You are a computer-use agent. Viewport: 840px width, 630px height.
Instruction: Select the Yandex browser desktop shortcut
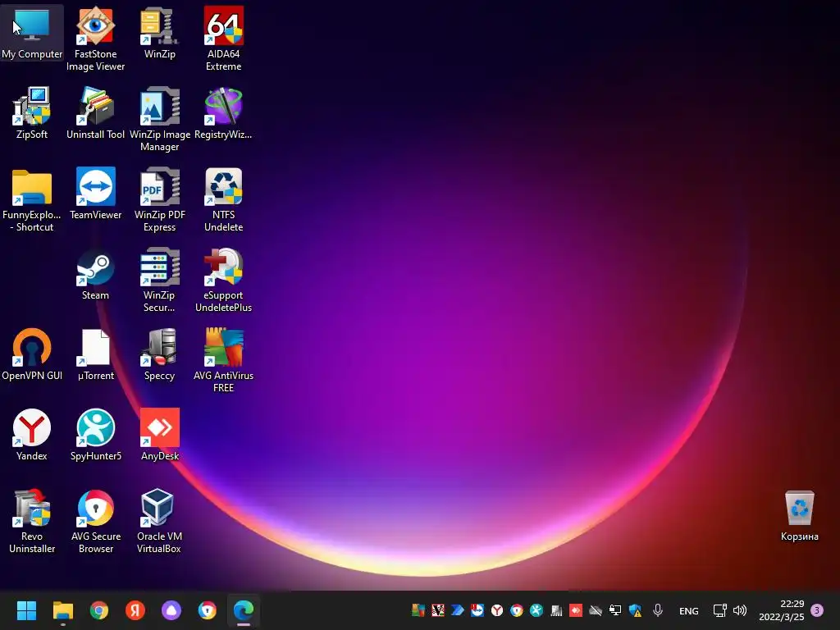pyautogui.click(x=32, y=435)
